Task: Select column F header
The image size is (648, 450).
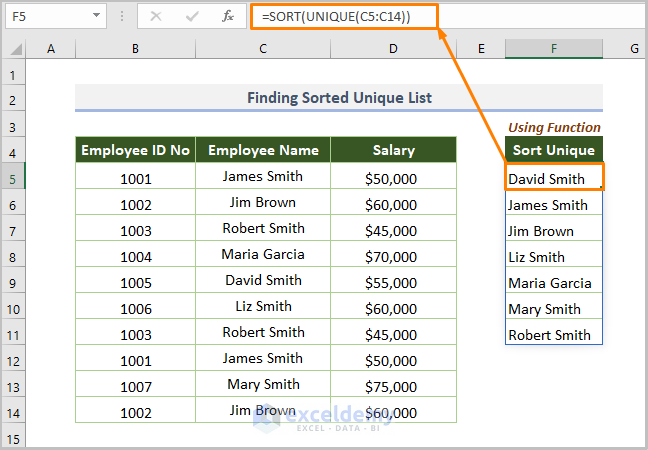Action: (x=553, y=49)
